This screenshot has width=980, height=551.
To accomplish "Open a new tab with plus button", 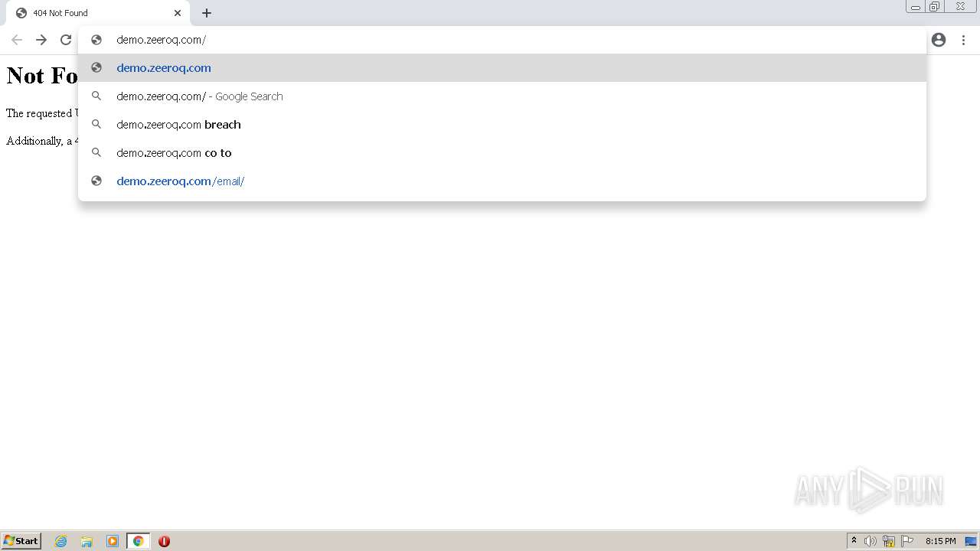I will tap(207, 13).
